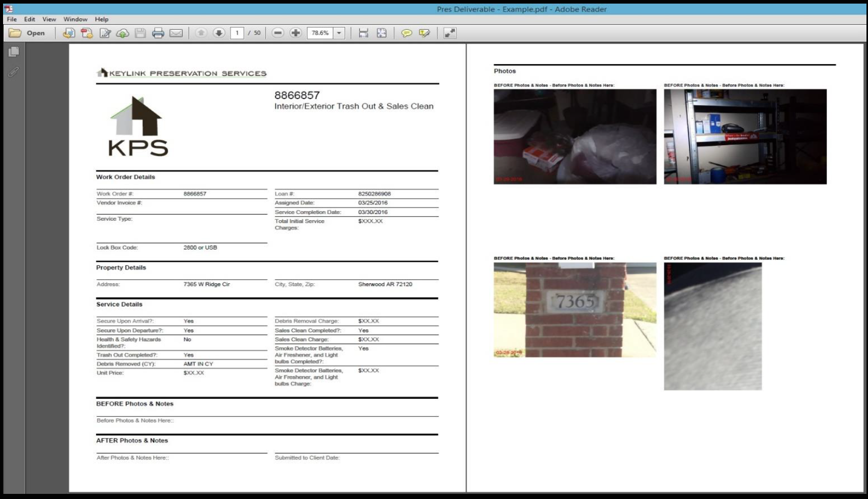Viewport: 868px width, 499px height.
Task: Show attachments panel with paperclip icon
Action: point(14,72)
